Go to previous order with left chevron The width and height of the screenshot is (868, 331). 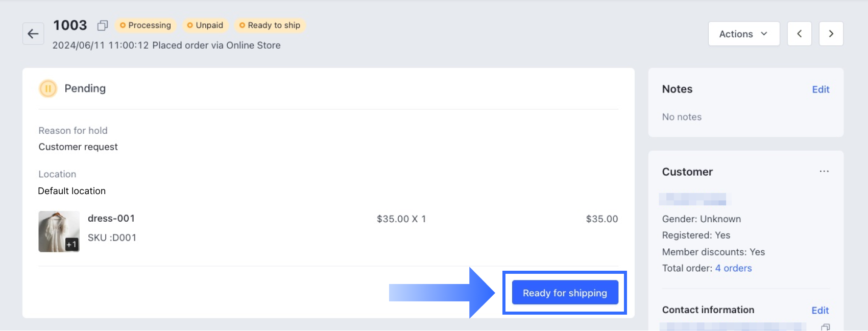pos(799,34)
